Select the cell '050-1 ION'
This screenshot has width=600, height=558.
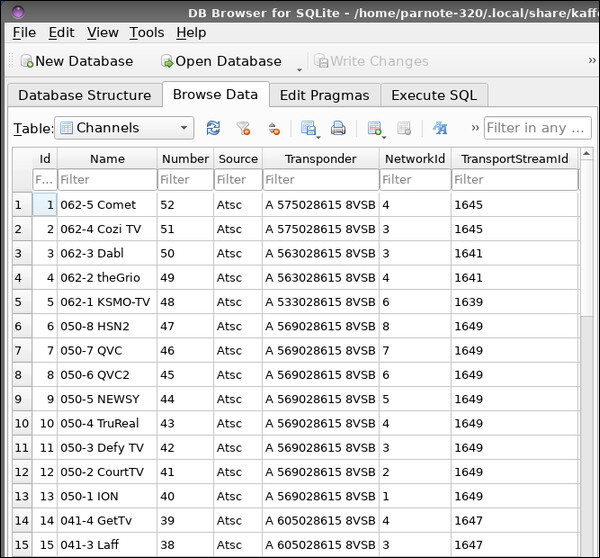(107, 496)
